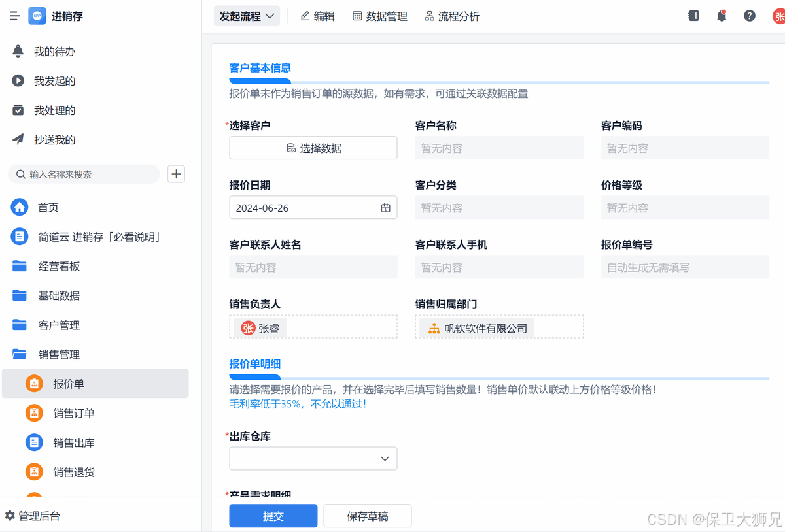Click 销售订单 orange form icon
Viewport: 785px width, 532px height.
coord(34,413)
